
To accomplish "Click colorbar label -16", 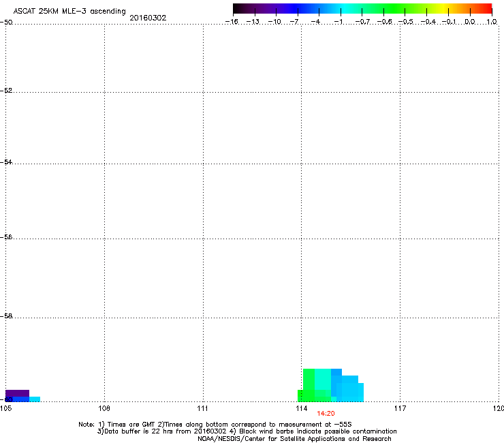I will coord(232,22).
